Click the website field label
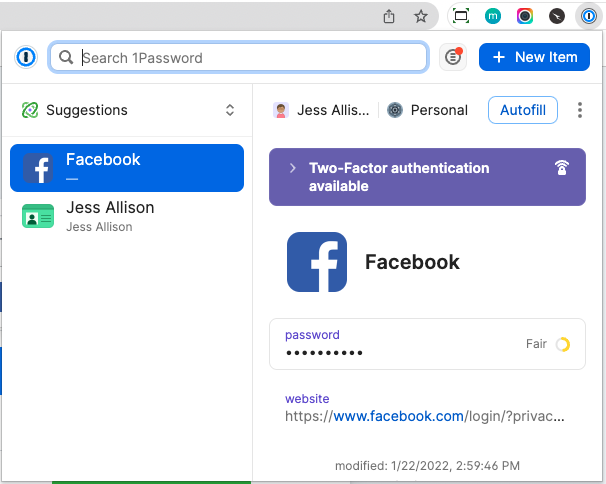 (307, 399)
